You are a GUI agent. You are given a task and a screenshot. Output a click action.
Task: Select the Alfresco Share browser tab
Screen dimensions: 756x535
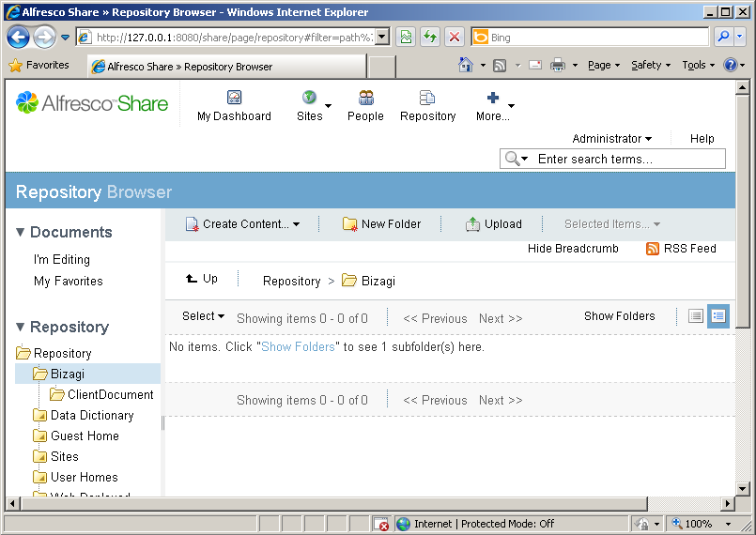pyautogui.click(x=226, y=67)
